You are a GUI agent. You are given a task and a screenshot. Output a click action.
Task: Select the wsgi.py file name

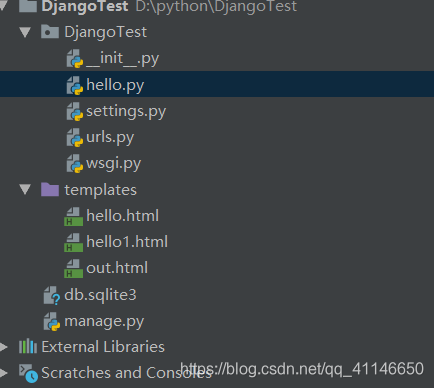[x=114, y=164]
